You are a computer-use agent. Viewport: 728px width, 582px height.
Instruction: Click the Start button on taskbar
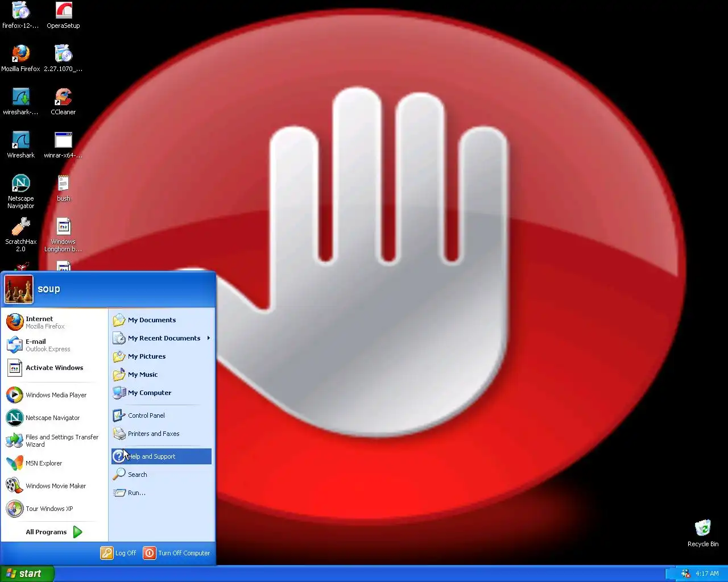[27, 573]
